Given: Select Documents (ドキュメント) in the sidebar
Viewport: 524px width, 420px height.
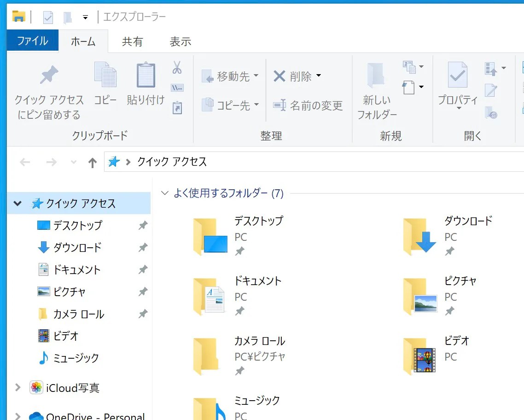Looking at the screenshot, I should [77, 270].
